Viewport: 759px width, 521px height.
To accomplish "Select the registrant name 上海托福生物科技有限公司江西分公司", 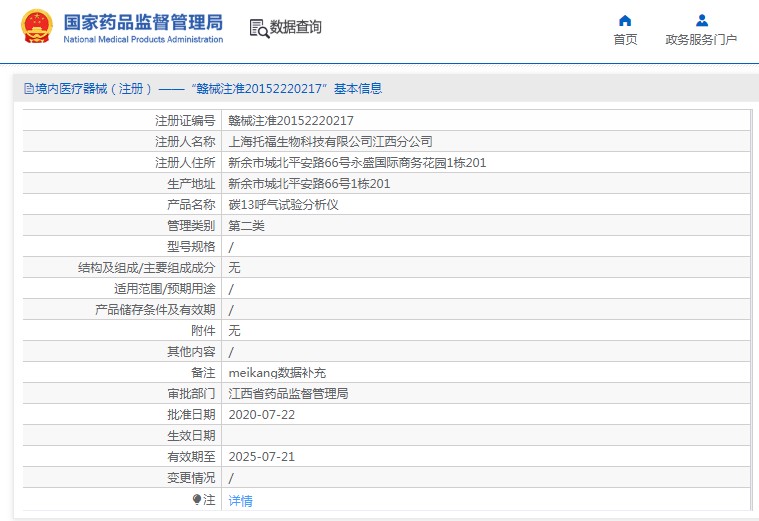I will point(330,141).
